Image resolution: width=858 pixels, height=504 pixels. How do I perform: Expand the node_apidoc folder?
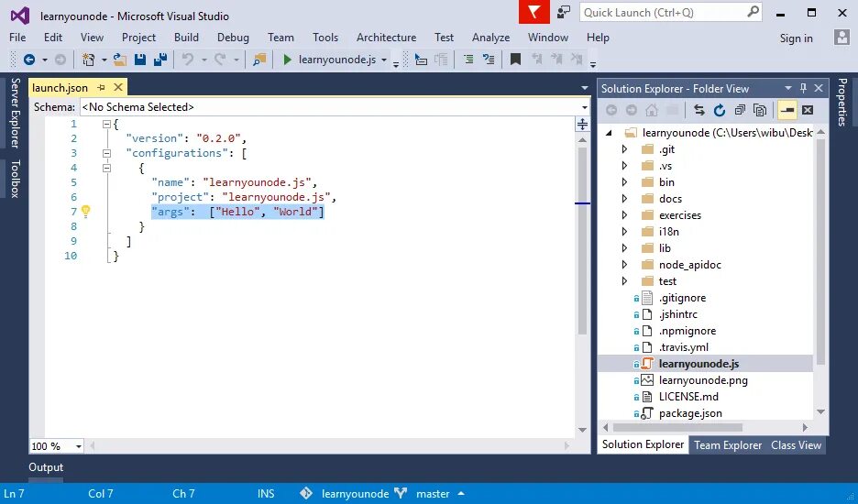pos(624,265)
